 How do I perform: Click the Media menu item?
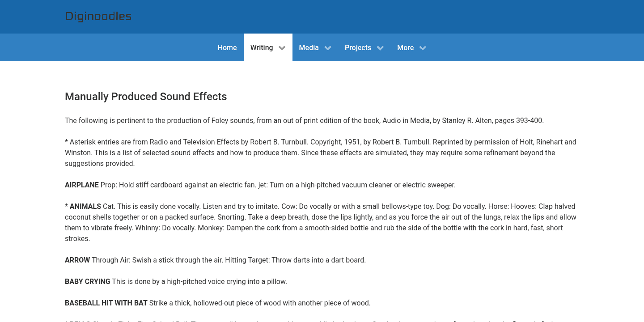coord(309,47)
